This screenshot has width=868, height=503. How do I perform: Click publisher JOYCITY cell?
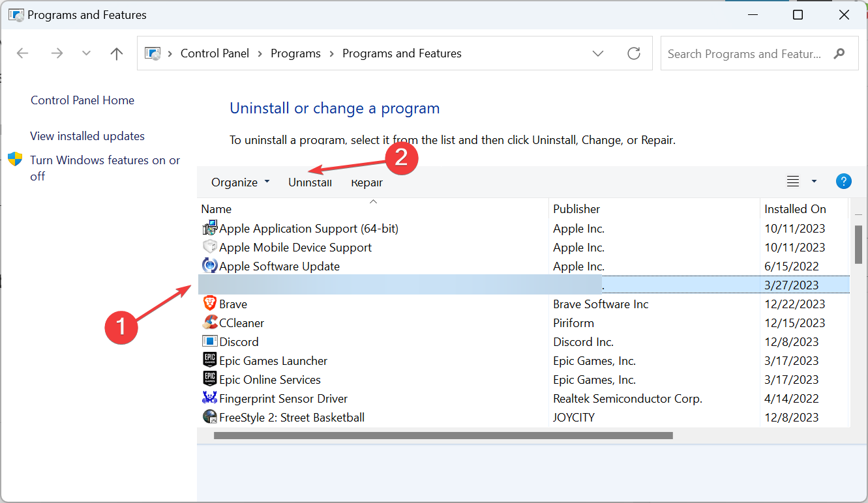pyautogui.click(x=574, y=418)
